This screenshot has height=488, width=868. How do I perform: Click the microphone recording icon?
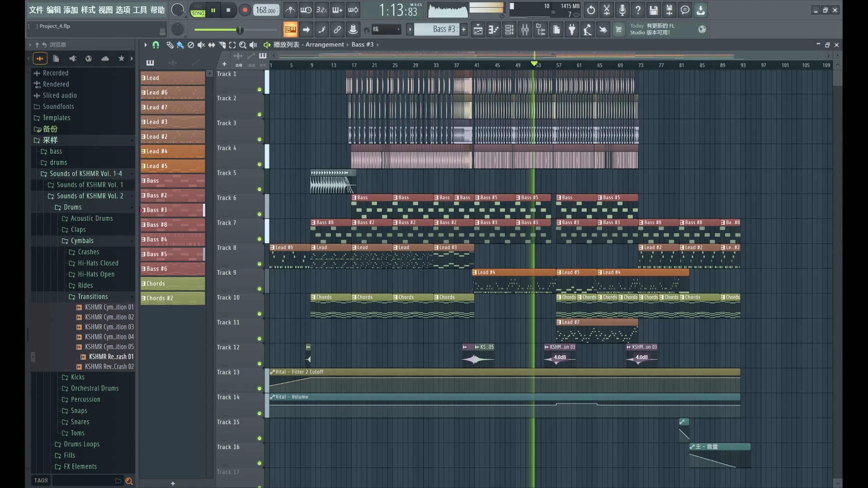pyautogui.click(x=622, y=10)
